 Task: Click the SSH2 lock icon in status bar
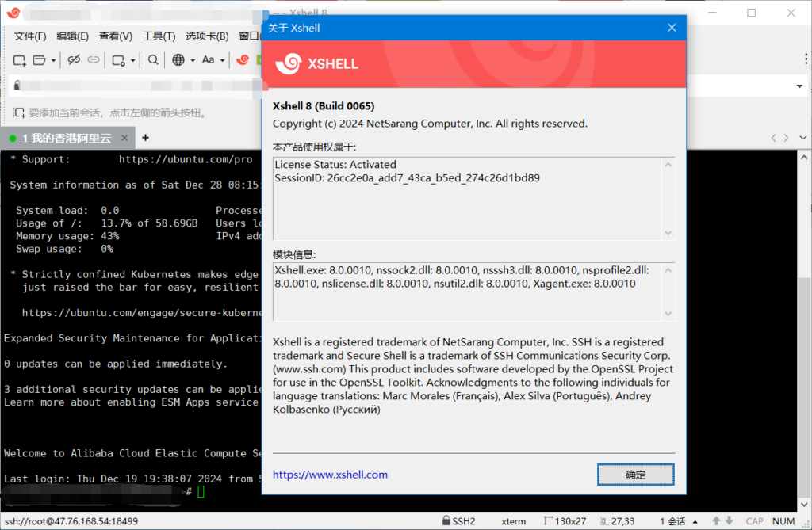click(446, 520)
